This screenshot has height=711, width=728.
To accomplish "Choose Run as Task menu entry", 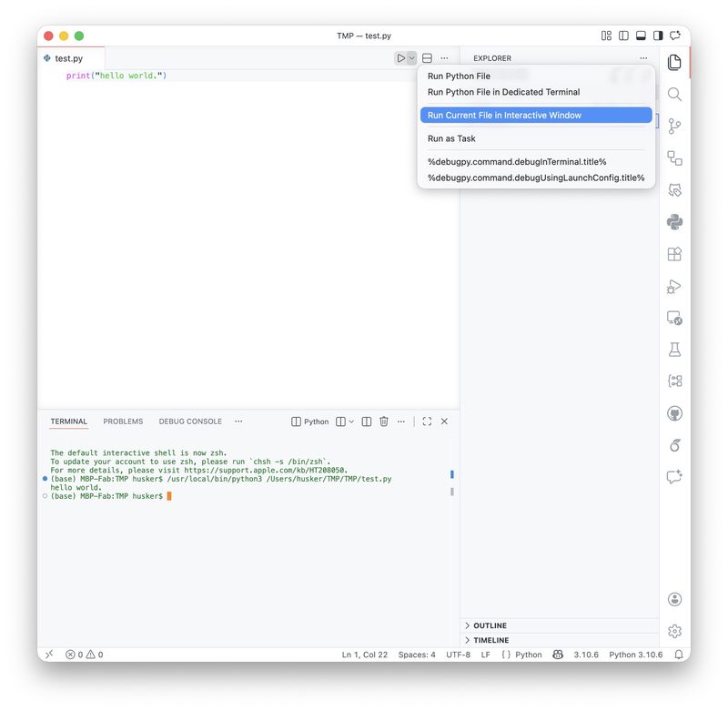I will 536,138.
